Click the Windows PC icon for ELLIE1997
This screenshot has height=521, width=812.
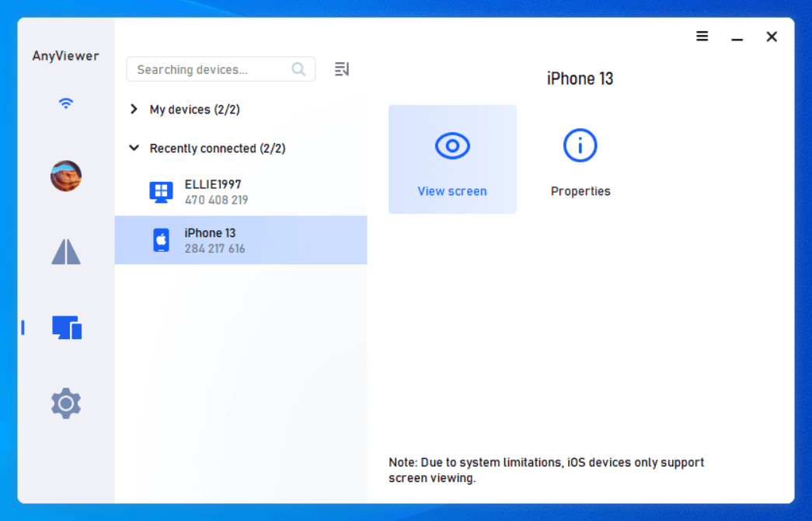tap(161, 192)
